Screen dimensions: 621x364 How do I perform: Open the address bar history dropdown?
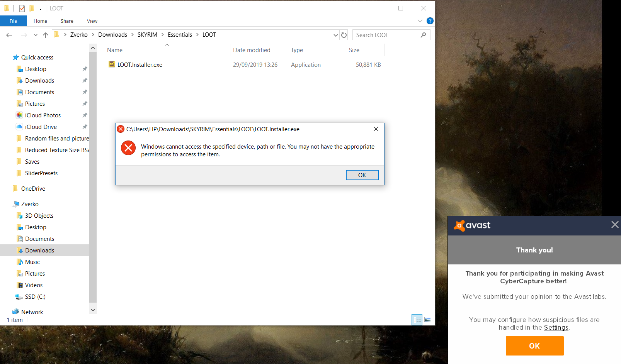point(335,35)
